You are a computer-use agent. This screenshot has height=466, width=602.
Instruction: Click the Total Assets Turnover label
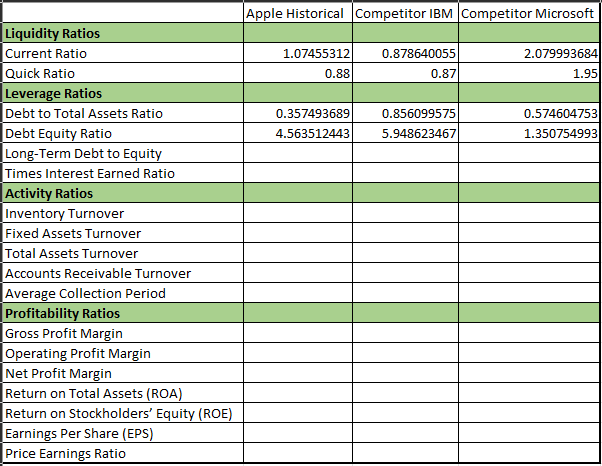(71, 253)
